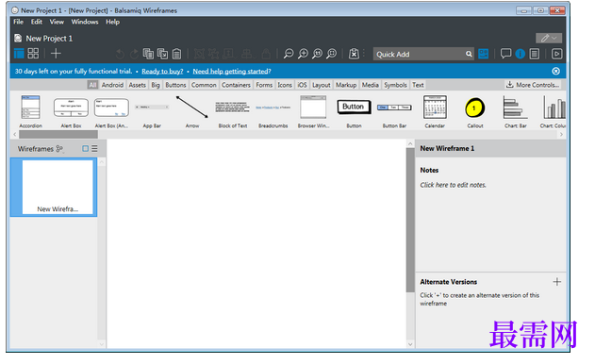
Task: Click the clear markup clipboard icon
Action: click(x=354, y=54)
